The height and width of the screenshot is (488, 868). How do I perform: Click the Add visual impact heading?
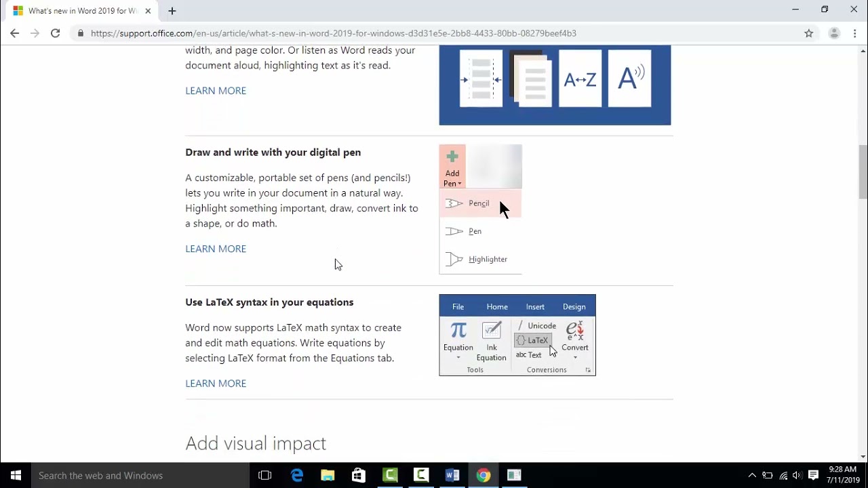point(256,443)
